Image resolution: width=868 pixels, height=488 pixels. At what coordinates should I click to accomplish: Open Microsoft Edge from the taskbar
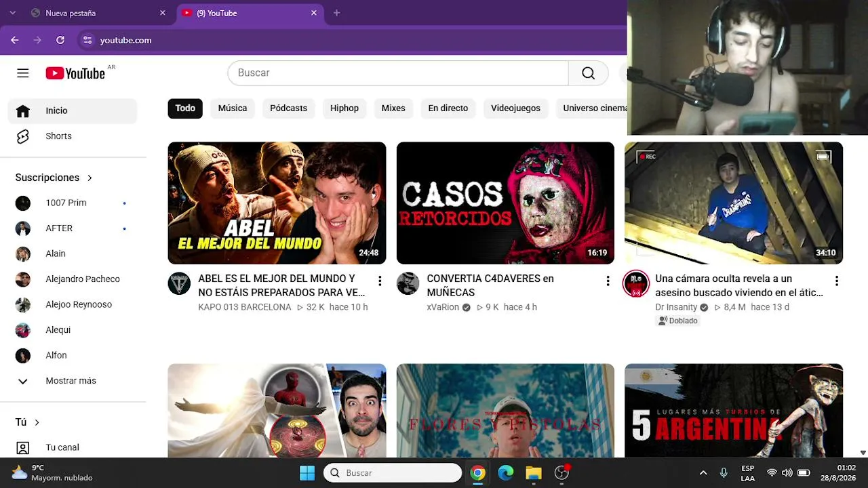click(506, 473)
